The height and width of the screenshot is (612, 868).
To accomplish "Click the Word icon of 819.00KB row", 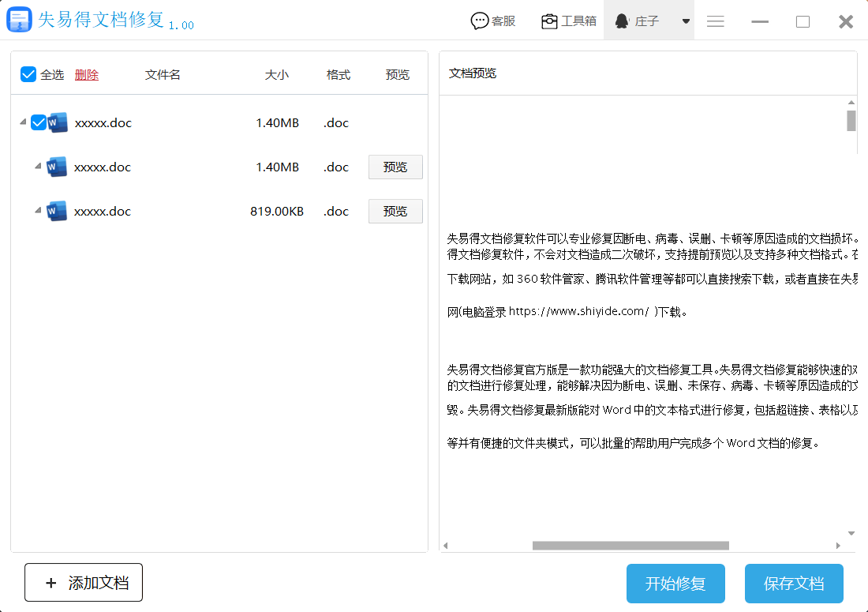I will coord(57,211).
